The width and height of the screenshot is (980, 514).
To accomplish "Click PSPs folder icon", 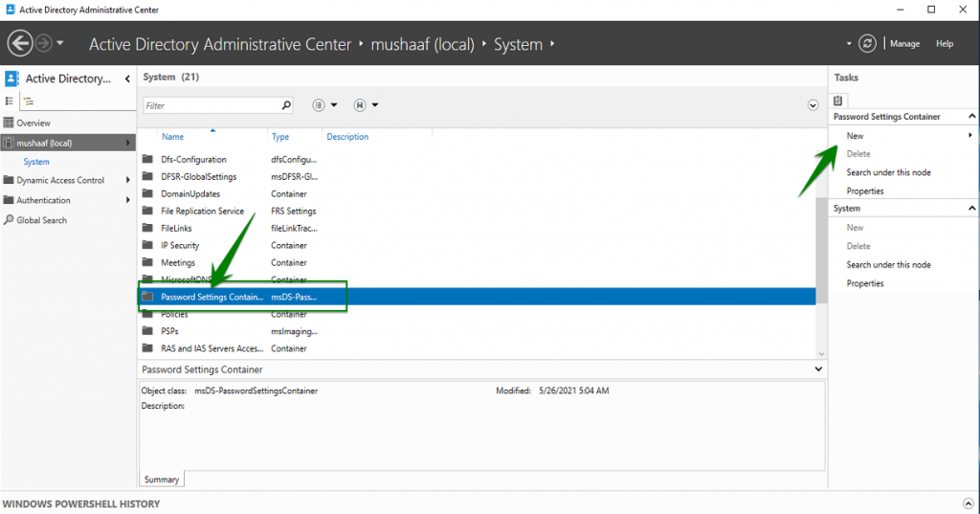I will pyautogui.click(x=147, y=331).
